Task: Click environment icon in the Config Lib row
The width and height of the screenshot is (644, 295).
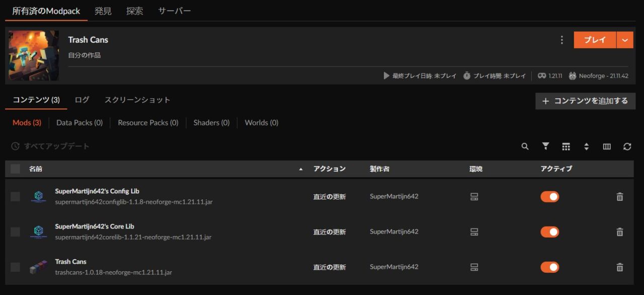Action: 474,197
